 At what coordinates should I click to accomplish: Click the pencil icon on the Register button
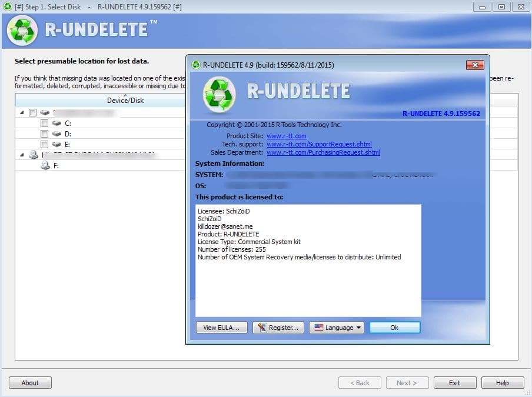pos(262,328)
